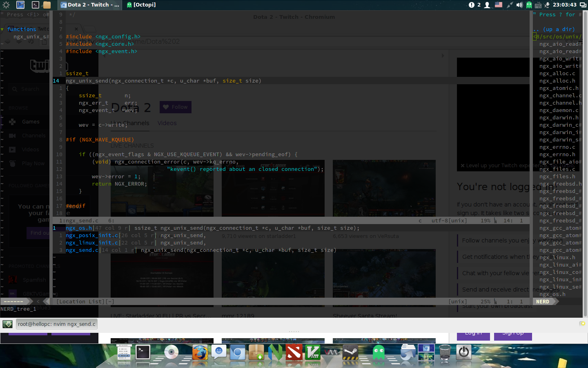
Task: Click the 1:ngx_send.c status line
Action: coord(291,221)
